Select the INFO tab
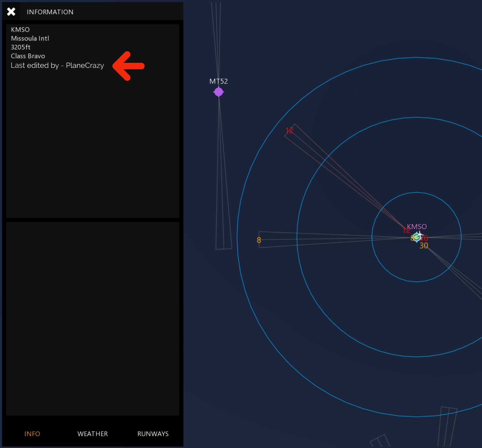This screenshot has width=482, height=448. tap(32, 434)
